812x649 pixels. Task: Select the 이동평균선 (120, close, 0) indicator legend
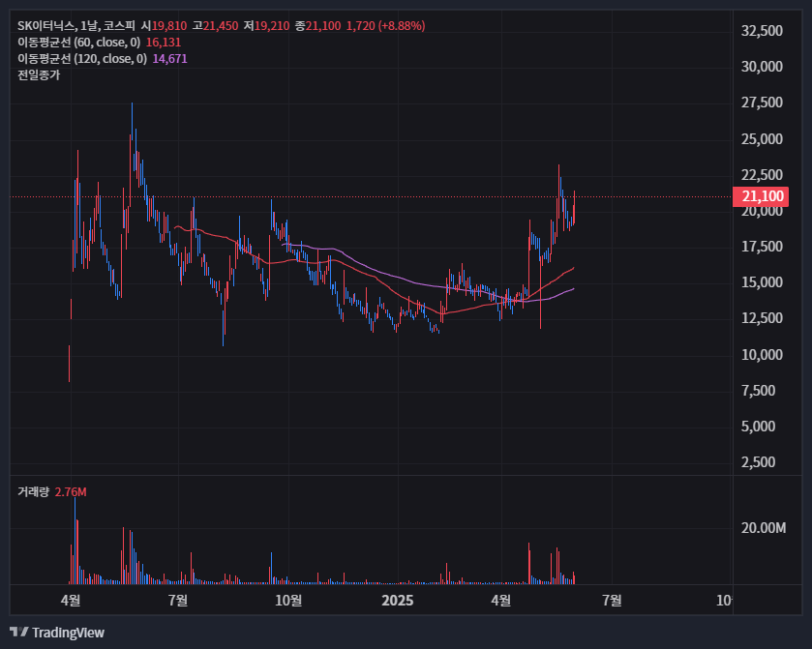coord(82,59)
